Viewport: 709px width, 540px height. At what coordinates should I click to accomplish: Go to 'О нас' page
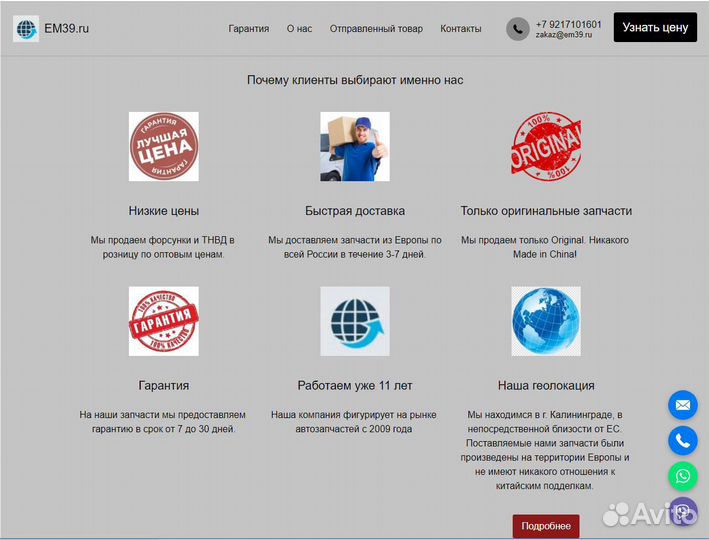[299, 29]
